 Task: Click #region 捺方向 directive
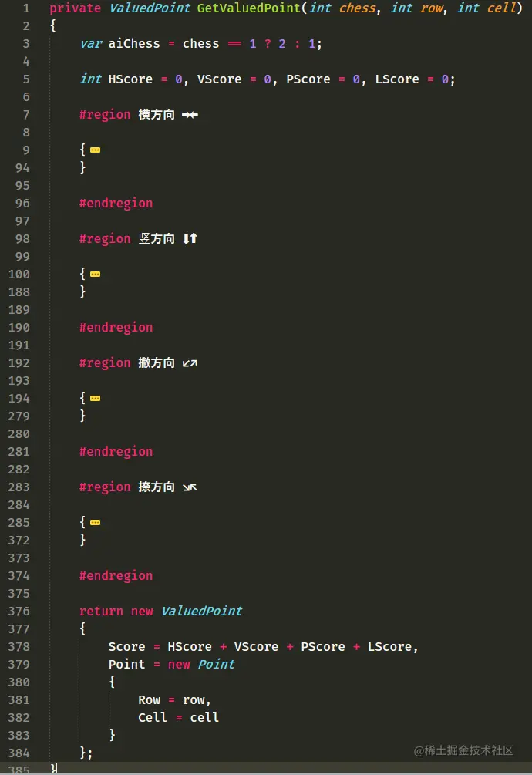(127, 487)
